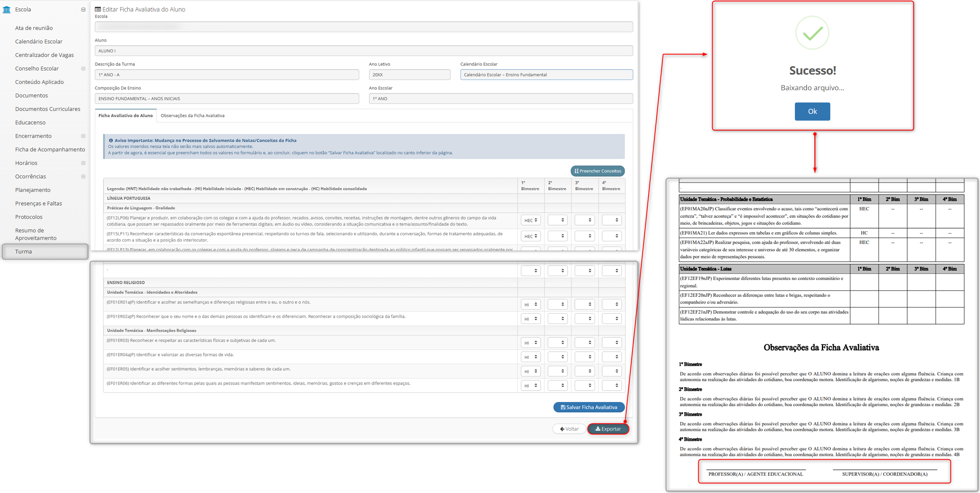The width and height of the screenshot is (980, 493).
Task: Open 1º Bimestre dropdown for EF01ER02aJP
Action: tap(530, 319)
